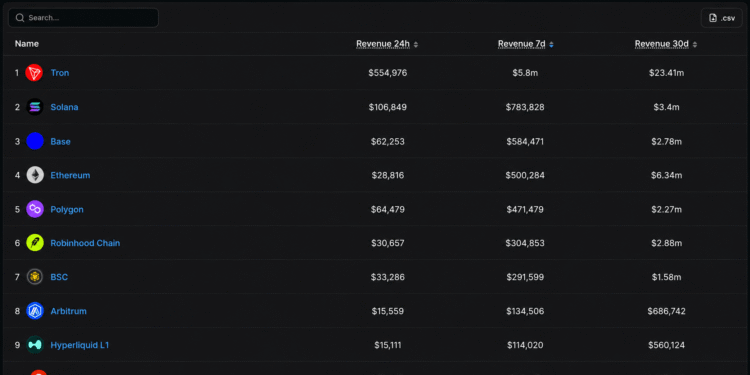Open the Arbitrum chain link
This screenshot has height=375, width=750.
(x=68, y=311)
